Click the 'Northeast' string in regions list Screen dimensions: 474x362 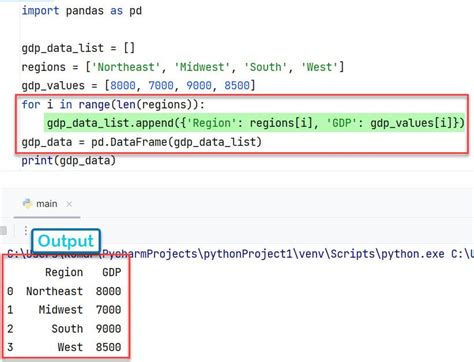(x=126, y=67)
